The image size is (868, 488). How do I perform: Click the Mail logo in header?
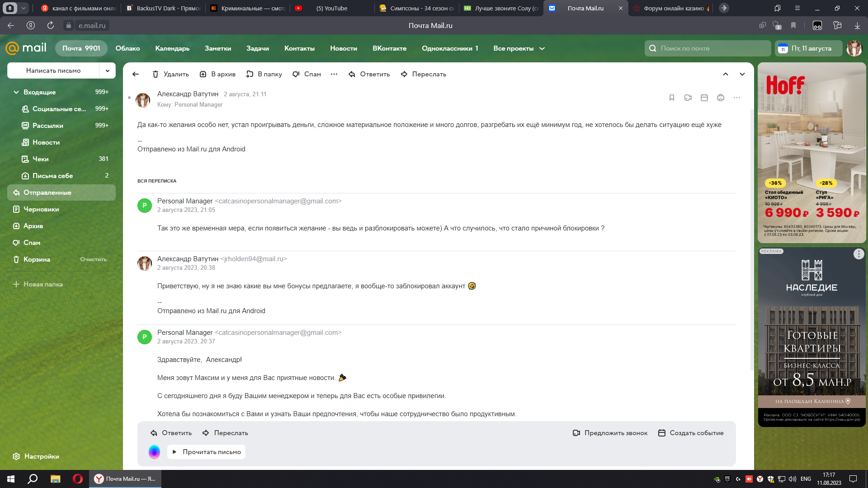(26, 48)
